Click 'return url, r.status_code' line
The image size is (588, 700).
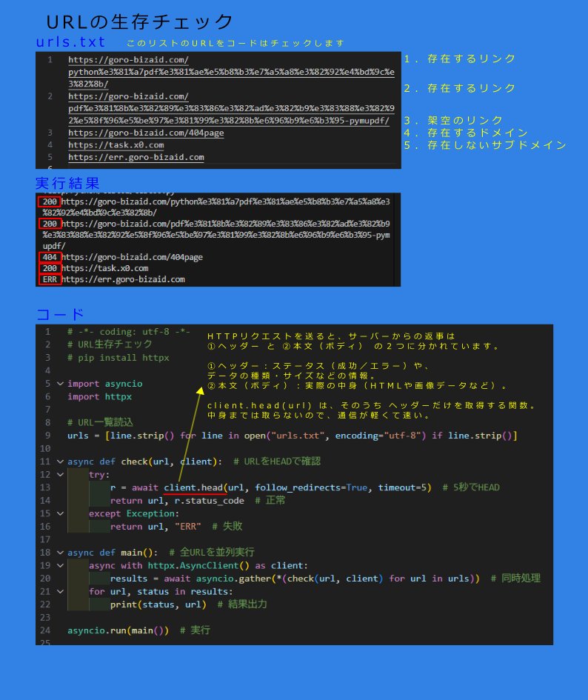[177, 501]
